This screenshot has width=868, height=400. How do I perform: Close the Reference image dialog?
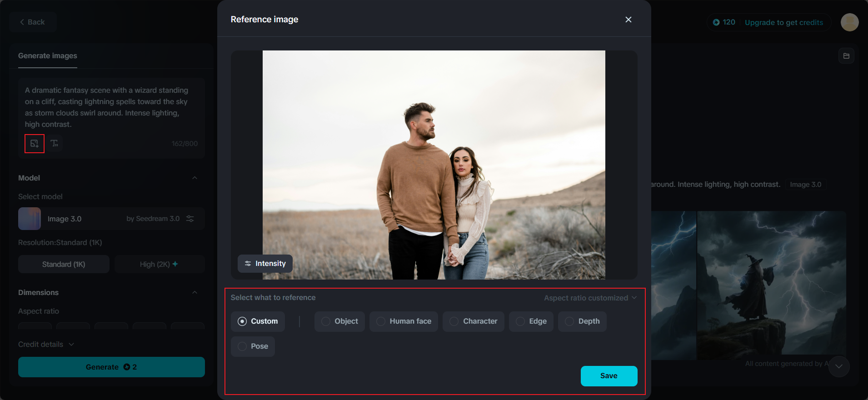[629, 20]
